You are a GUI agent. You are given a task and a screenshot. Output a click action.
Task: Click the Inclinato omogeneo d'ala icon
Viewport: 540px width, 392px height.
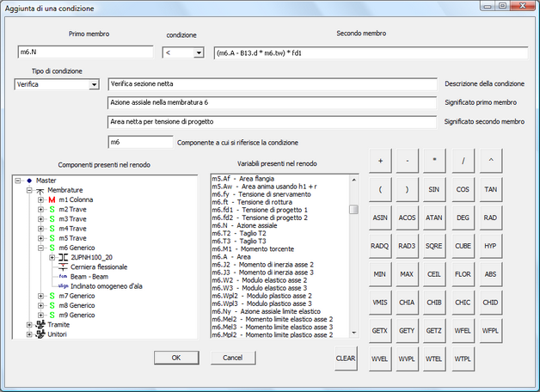point(63,285)
